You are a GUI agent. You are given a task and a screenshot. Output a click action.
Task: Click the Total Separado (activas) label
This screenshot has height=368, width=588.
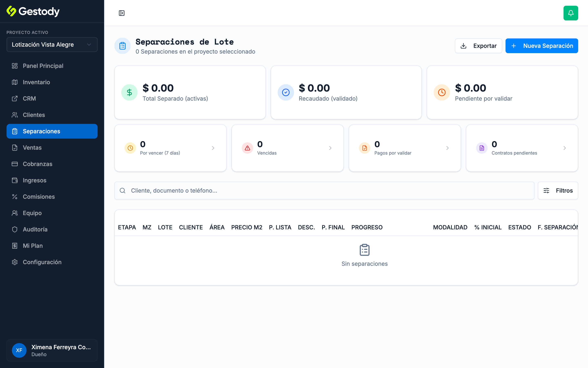[x=175, y=99]
